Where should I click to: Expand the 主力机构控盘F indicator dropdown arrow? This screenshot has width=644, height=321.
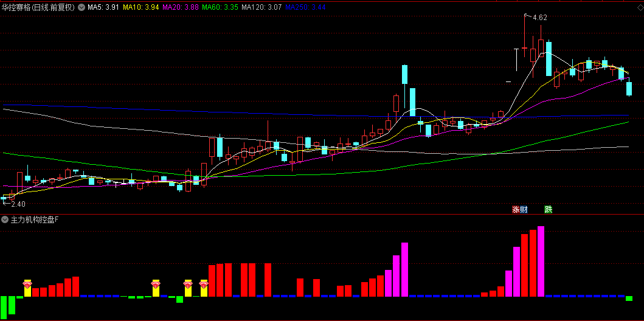(x=5, y=219)
